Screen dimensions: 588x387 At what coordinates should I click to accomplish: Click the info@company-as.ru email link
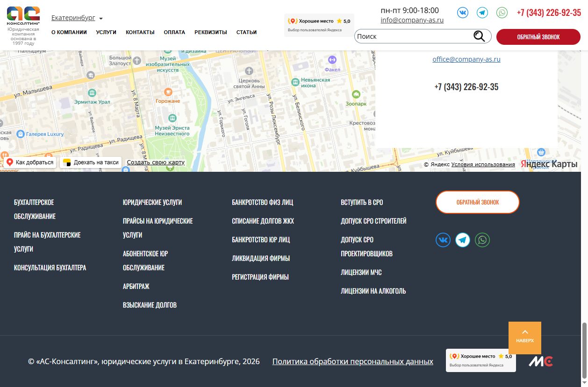412,20
